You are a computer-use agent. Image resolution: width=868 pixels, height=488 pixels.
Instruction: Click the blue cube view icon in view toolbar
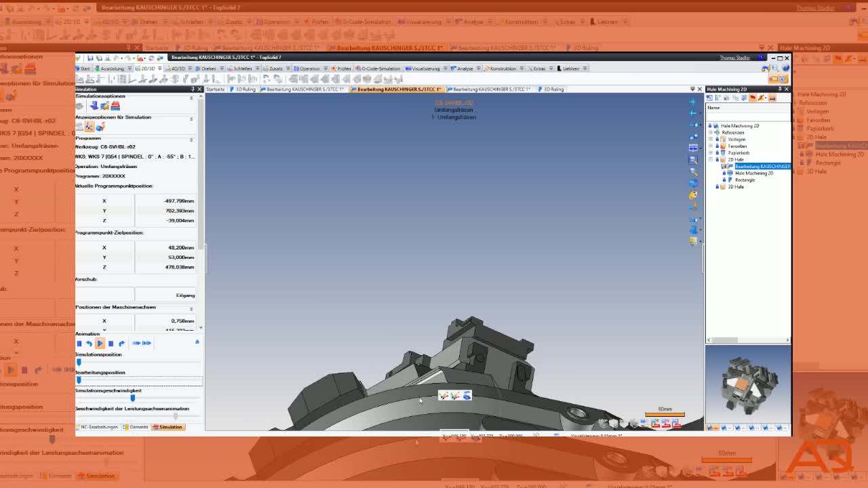(x=693, y=183)
